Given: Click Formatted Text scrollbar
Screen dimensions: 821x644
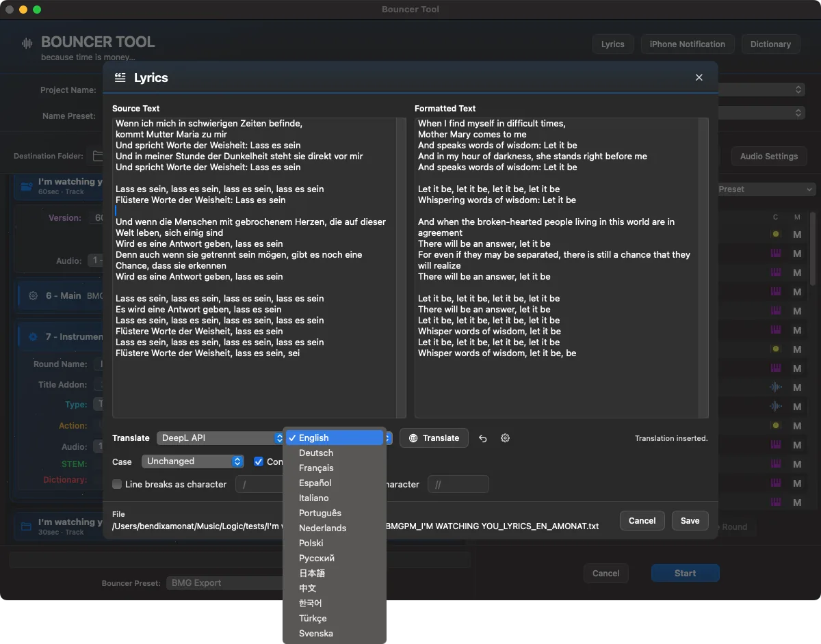Looking at the screenshot, I should pos(703,268).
